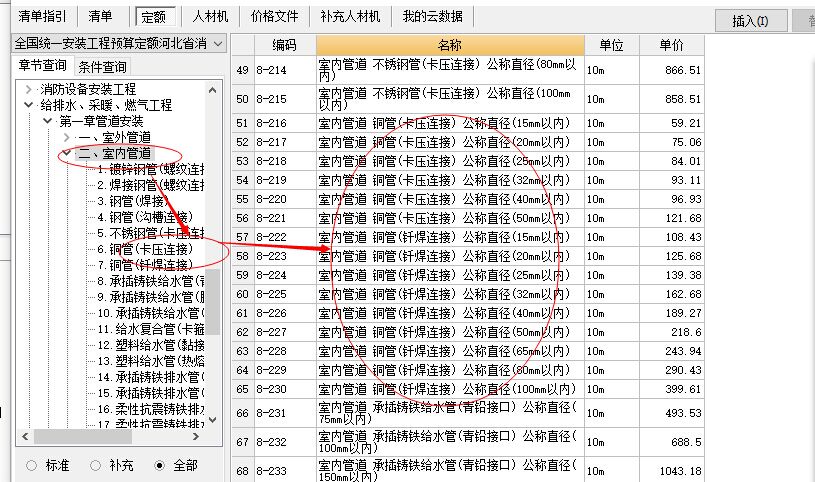The width and height of the screenshot is (815, 482).
Task: Click the tree vertical scrollbar thumb
Action: [213, 302]
